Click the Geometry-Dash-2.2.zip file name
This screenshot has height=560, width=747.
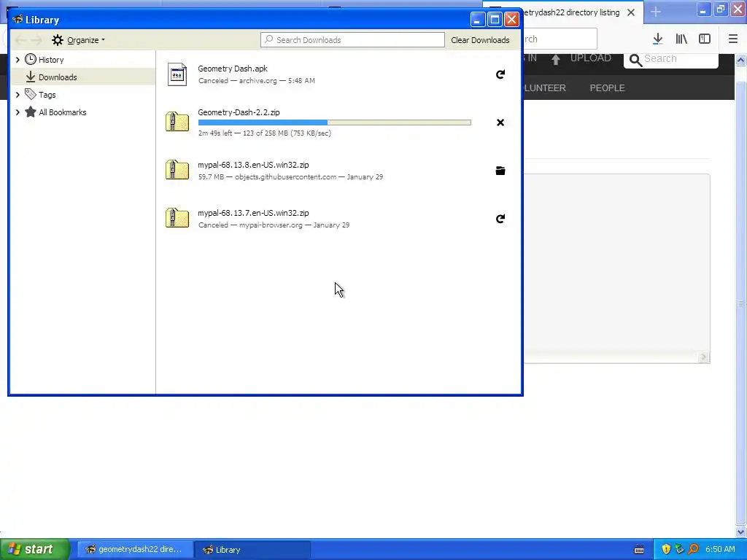[239, 112]
